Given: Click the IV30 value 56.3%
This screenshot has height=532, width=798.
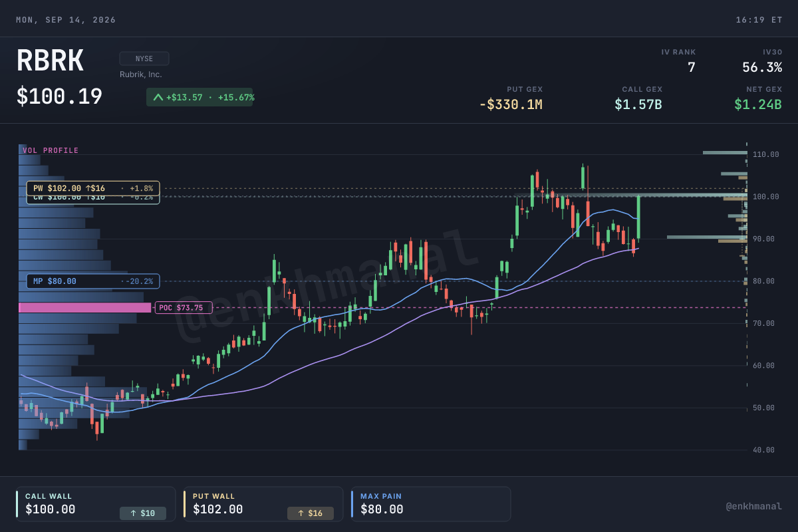Looking at the screenshot, I should 762,67.
